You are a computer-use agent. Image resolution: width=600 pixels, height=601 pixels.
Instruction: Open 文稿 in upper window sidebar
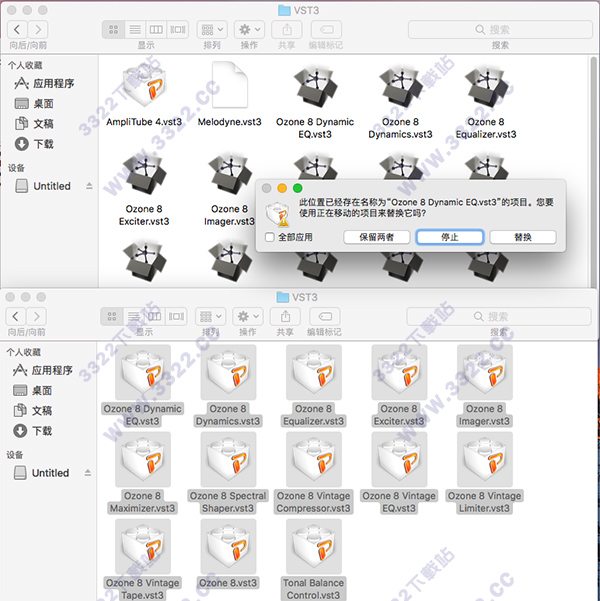[x=34, y=124]
